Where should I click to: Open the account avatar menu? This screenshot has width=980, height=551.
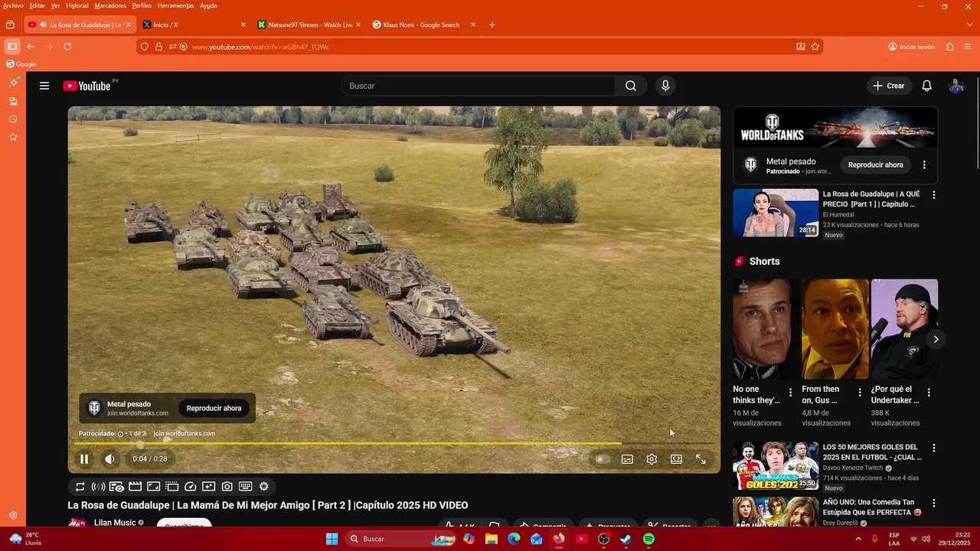tap(956, 86)
